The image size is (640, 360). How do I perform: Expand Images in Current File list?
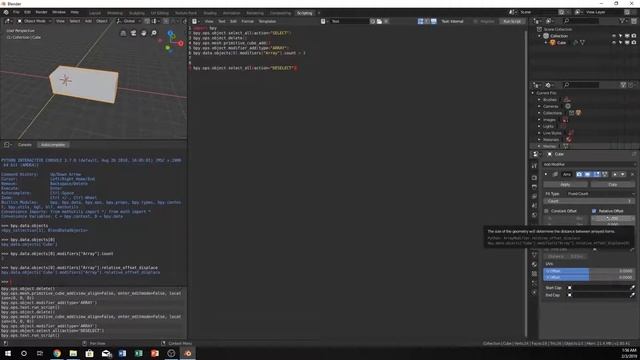[x=539, y=120]
